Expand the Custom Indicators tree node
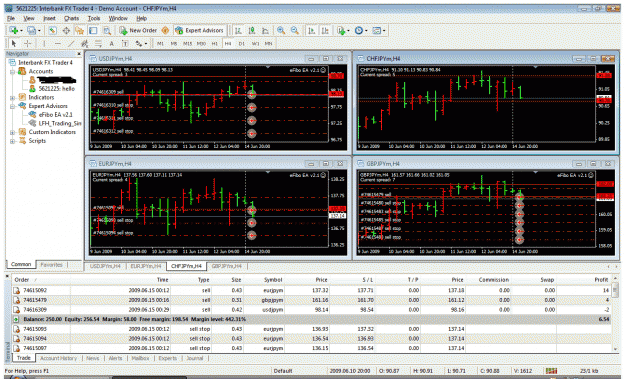This screenshot has width=625, height=379. pos(12,132)
